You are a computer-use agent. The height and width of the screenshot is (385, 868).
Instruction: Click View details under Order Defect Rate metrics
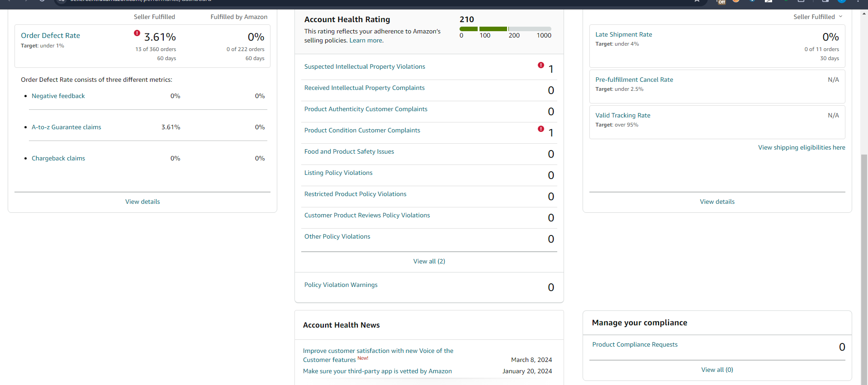pos(142,202)
